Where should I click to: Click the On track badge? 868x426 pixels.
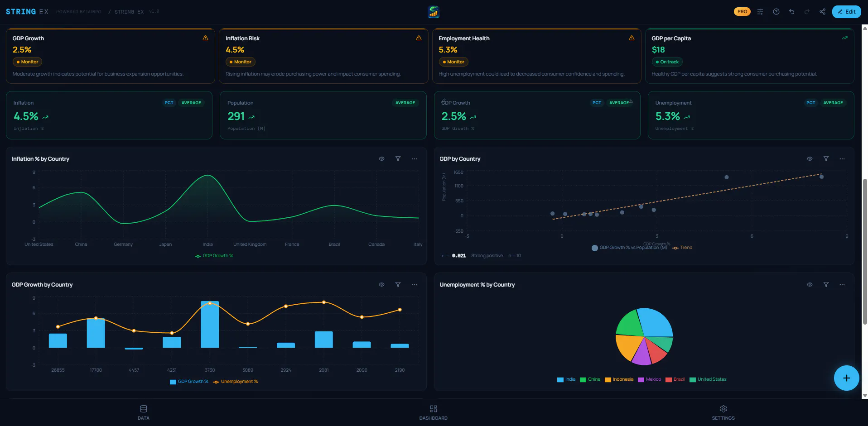click(x=667, y=62)
